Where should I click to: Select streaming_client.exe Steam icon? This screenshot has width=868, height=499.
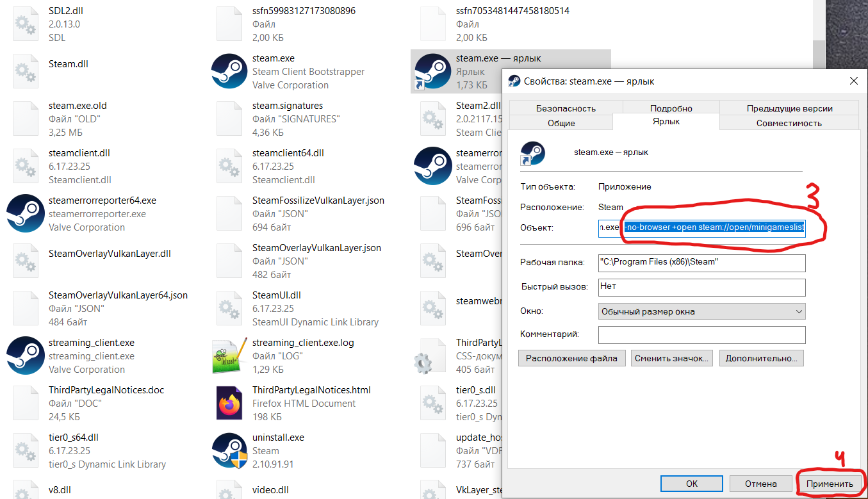click(25, 356)
